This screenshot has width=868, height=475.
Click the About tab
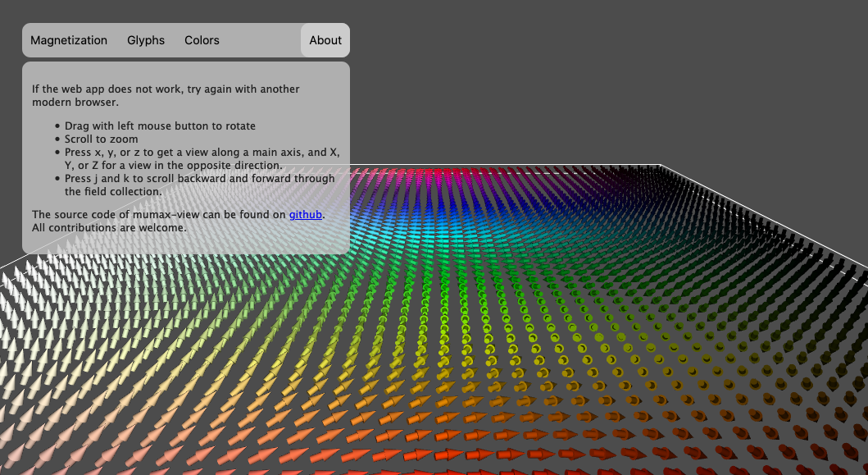[x=325, y=40]
